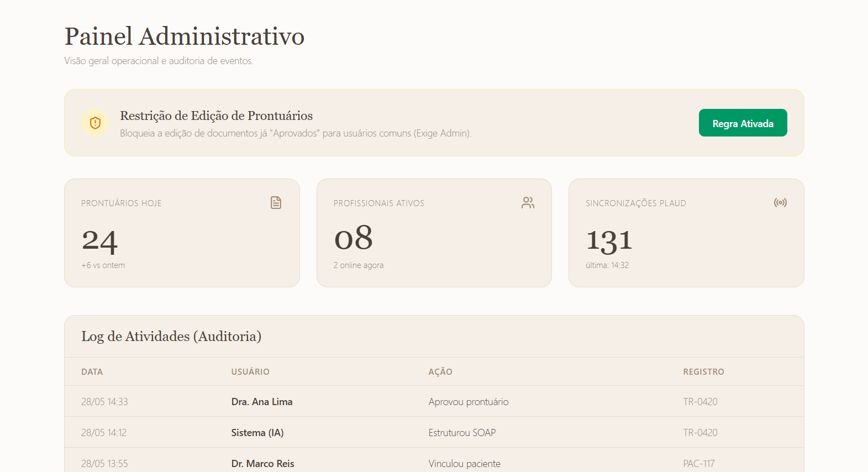Click TR-0420 in the Sistema (IA) row
This screenshot has height=472, width=868.
click(x=700, y=433)
